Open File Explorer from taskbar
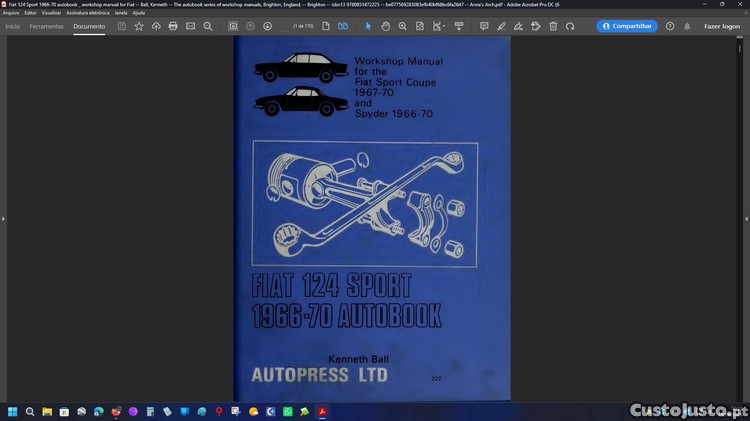The width and height of the screenshot is (750, 421). click(x=47, y=411)
